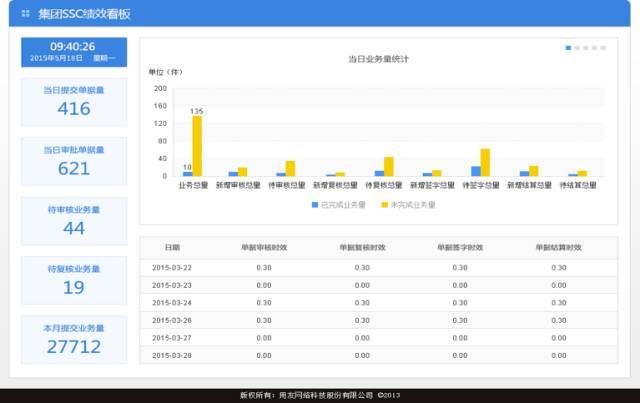
Task: Click the grid icon beside 集团SSC绩效看板 title
Action: (x=25, y=13)
